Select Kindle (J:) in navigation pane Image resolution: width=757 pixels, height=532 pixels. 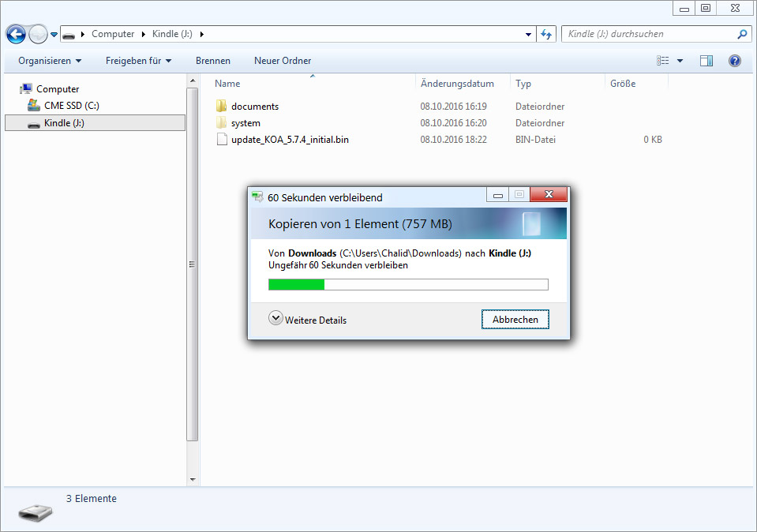pyautogui.click(x=64, y=123)
